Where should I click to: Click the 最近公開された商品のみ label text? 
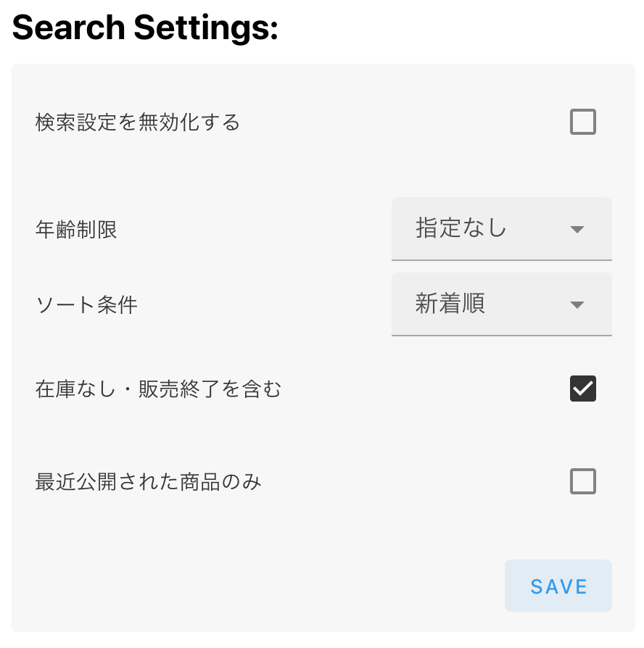[148, 481]
